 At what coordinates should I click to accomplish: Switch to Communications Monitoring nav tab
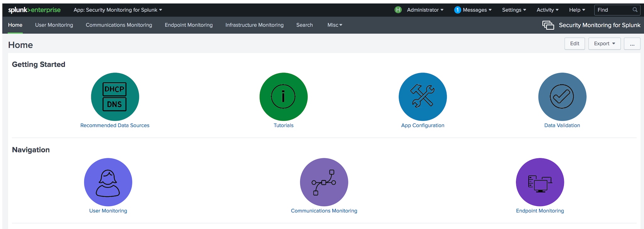pyautogui.click(x=119, y=25)
